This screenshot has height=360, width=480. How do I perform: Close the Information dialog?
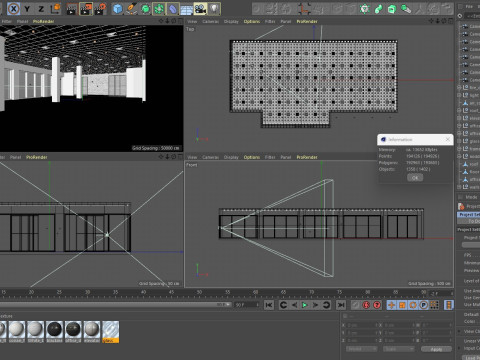tap(448, 139)
